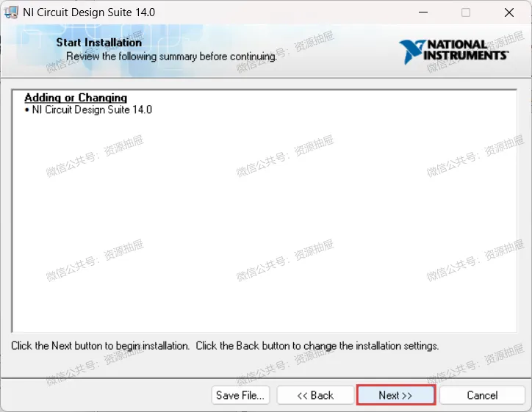Click the 'Adding or Changing' heading
This screenshot has width=532, height=412.
[76, 98]
